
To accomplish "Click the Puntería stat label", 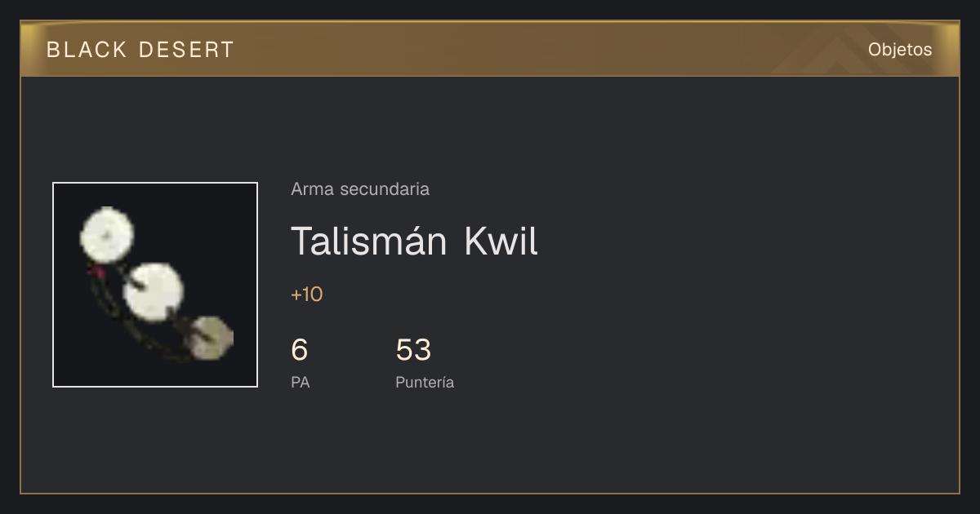I will tap(425, 382).
